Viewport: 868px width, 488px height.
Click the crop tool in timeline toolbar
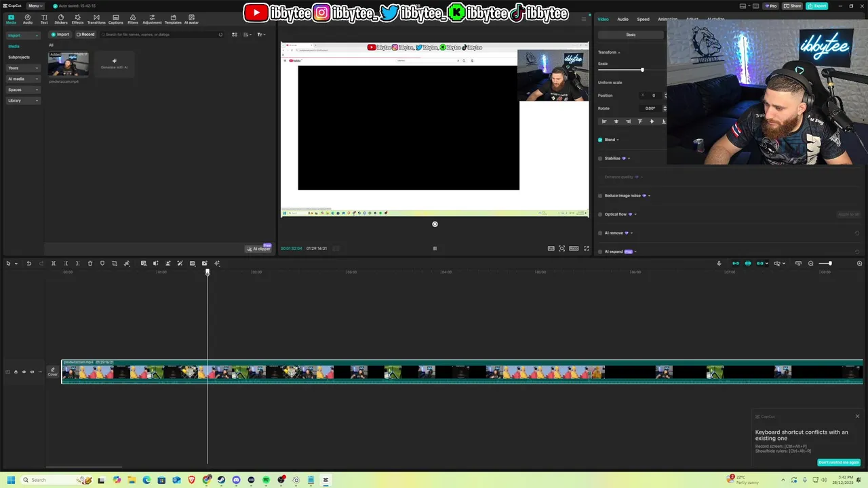pyautogui.click(x=115, y=264)
